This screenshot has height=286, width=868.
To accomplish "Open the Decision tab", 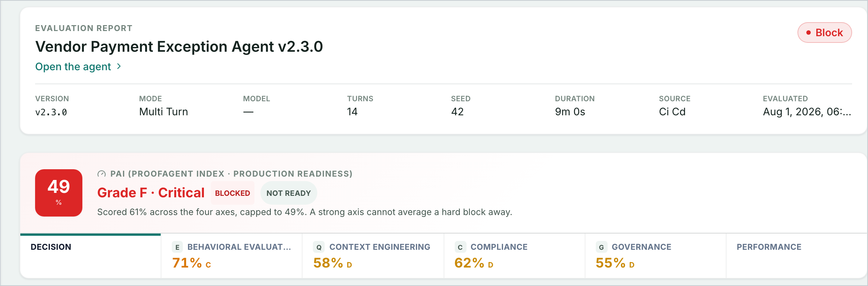I will click(90, 256).
